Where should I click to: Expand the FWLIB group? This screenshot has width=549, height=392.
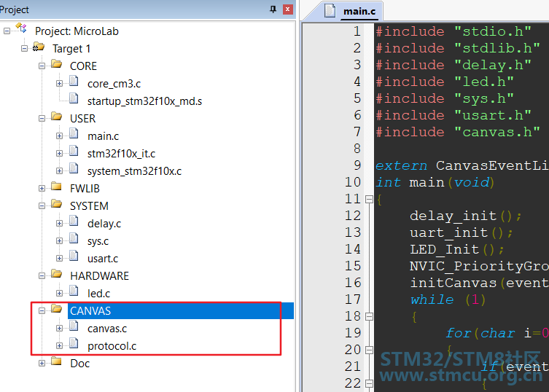(x=42, y=188)
